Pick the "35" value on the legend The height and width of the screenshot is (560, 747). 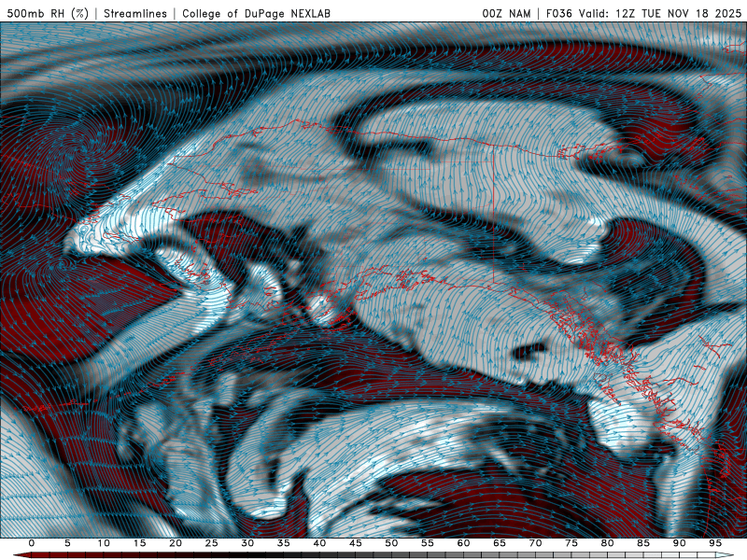tap(284, 543)
